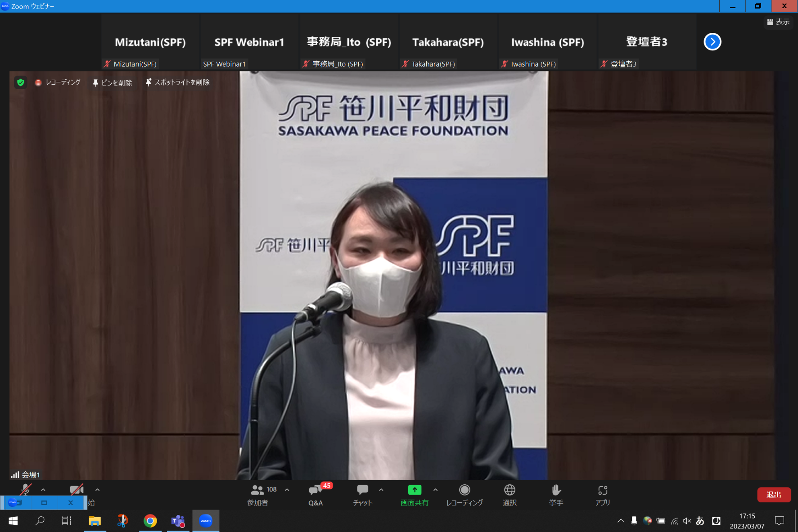Open scissors snipping app on taskbar
This screenshot has width=798, height=532.
(x=122, y=521)
